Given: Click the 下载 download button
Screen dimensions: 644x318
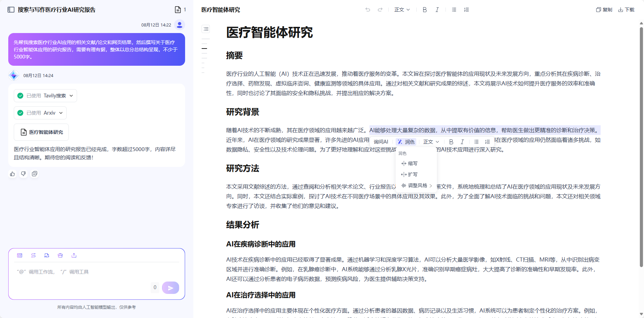Looking at the screenshot, I should coord(626,10).
